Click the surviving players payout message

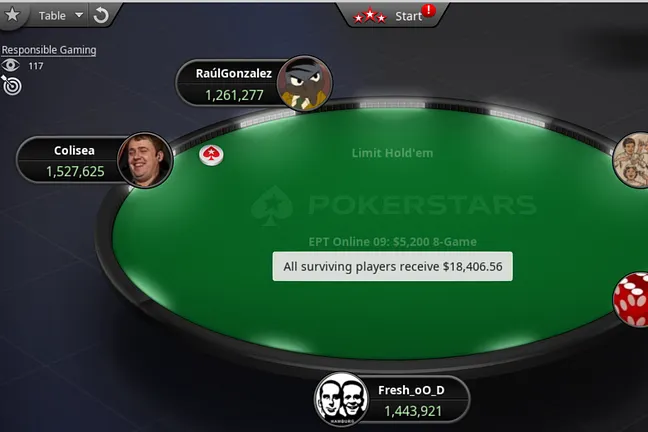tap(393, 266)
